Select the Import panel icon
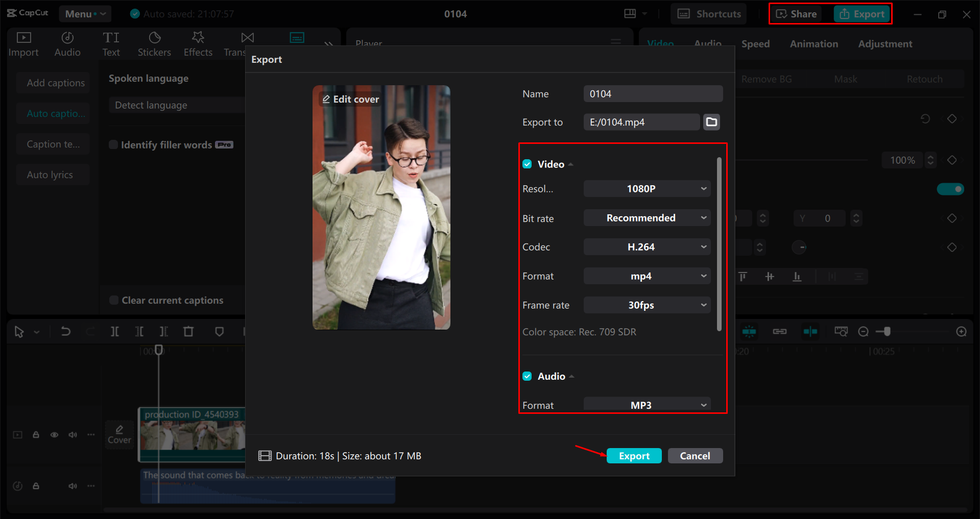Screen dimensions: 980x519 coord(23,43)
